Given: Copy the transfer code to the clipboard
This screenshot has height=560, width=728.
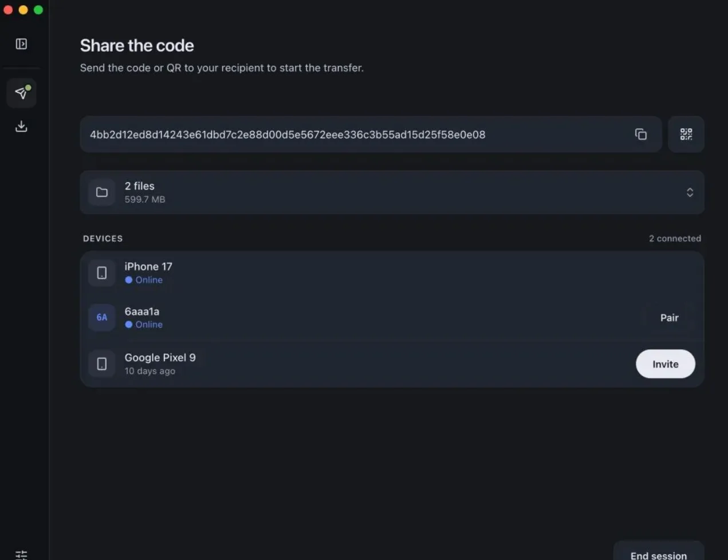Looking at the screenshot, I should [x=641, y=134].
